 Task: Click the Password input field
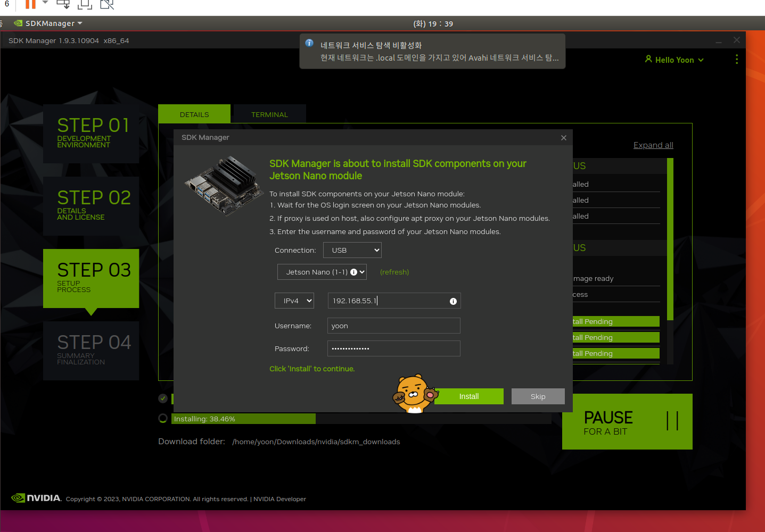pyautogui.click(x=394, y=348)
